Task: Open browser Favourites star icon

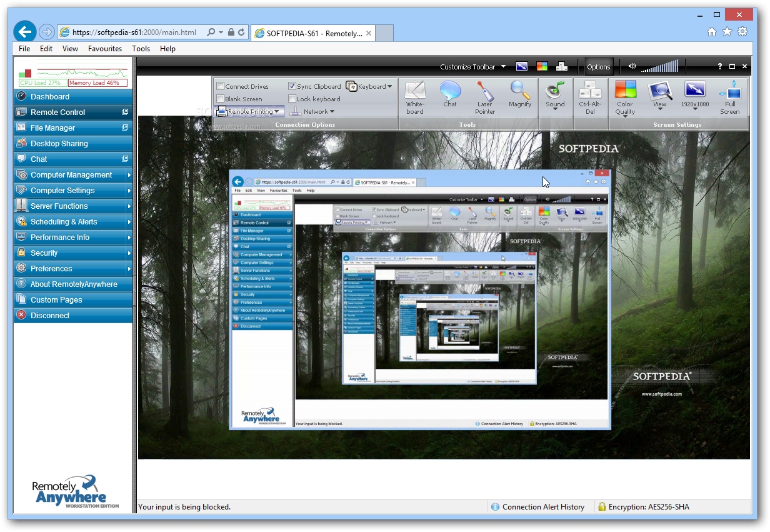Action: [727, 32]
